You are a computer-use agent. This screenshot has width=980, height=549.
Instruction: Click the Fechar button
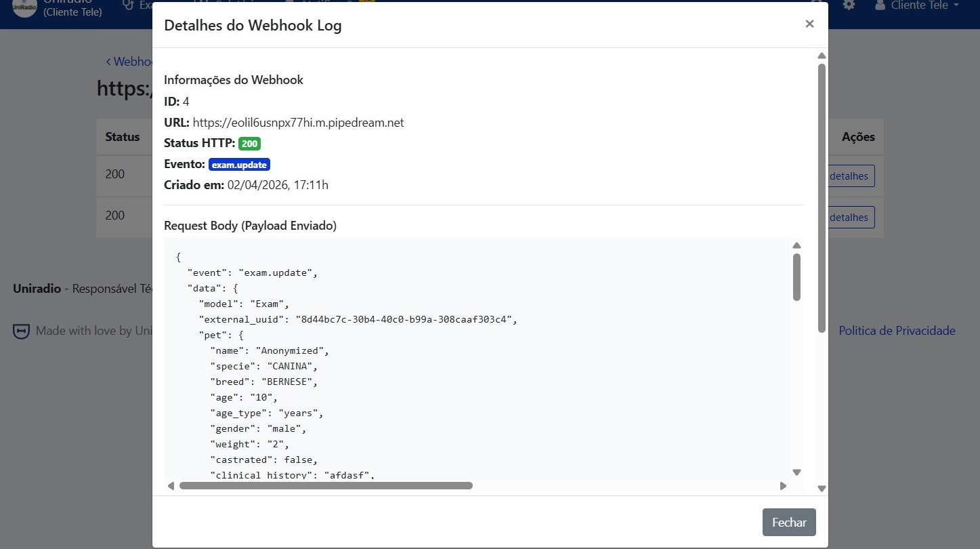click(789, 523)
